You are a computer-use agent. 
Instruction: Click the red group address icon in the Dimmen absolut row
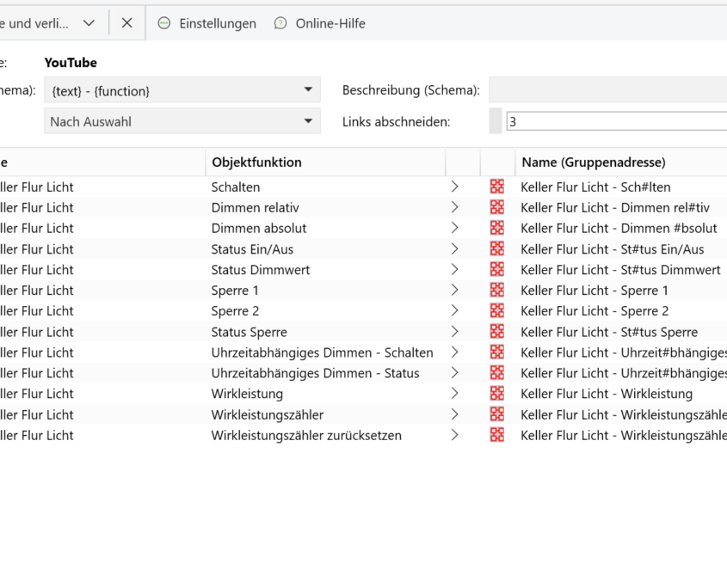click(x=497, y=228)
